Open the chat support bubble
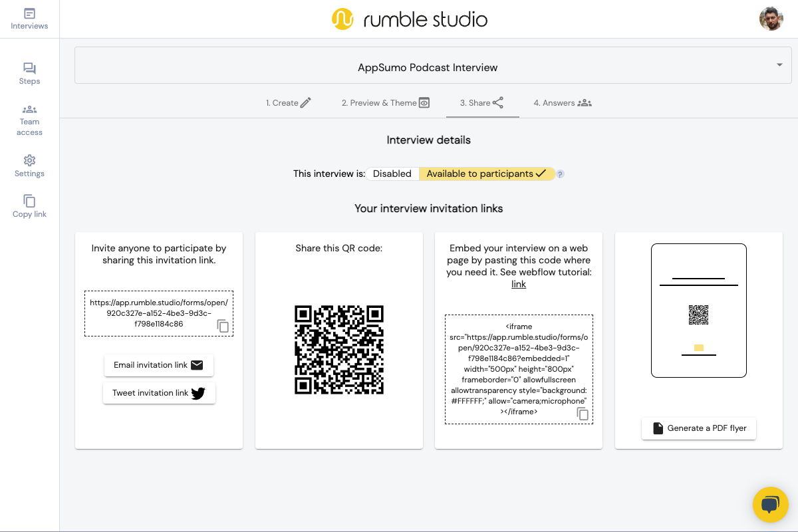Viewport: 798px width, 532px height. (x=770, y=504)
